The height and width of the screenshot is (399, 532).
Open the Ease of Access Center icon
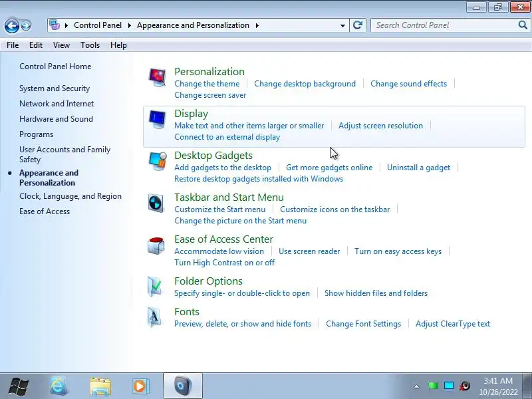pos(156,245)
